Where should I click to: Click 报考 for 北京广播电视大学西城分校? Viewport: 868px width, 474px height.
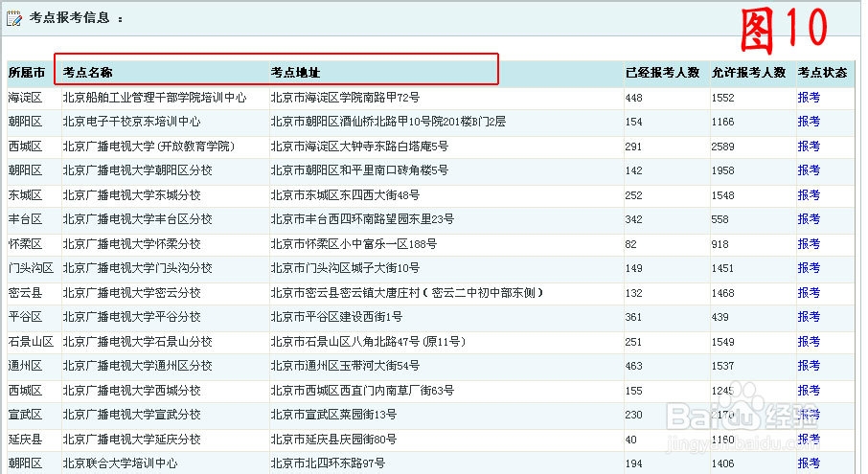809,390
